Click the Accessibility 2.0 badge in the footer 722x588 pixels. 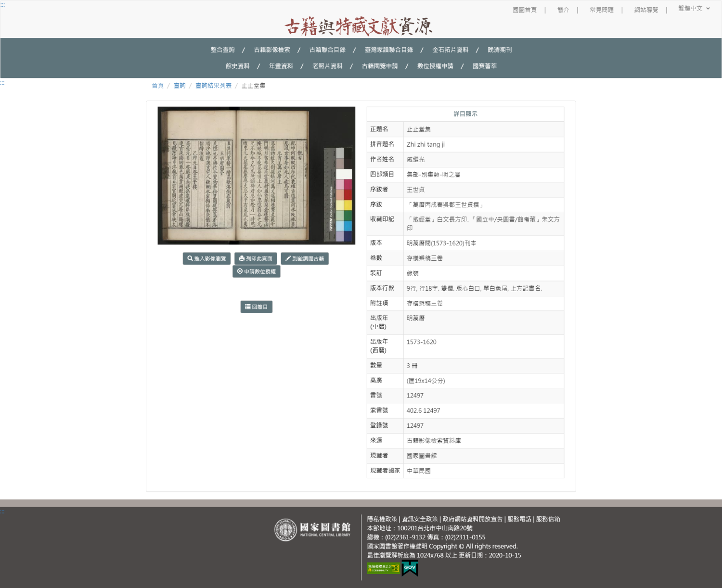click(383, 569)
